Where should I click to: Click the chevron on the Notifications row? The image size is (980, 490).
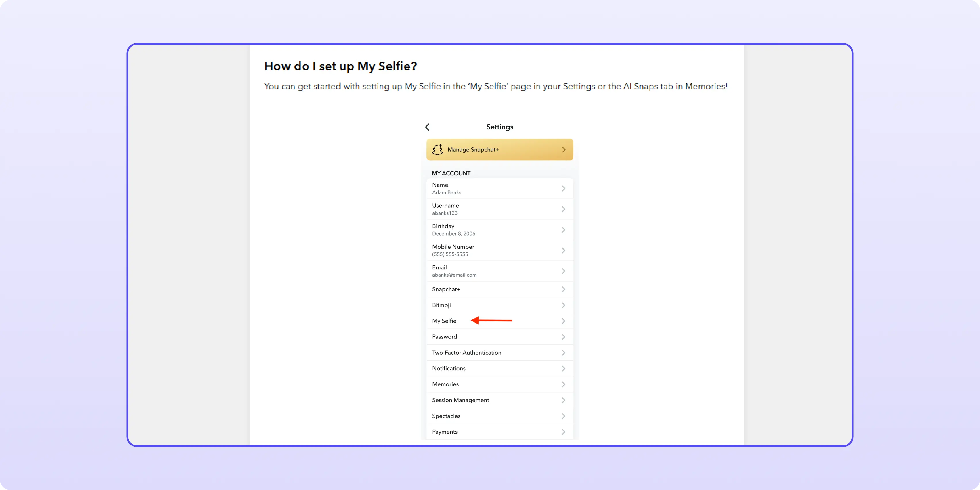pos(563,369)
